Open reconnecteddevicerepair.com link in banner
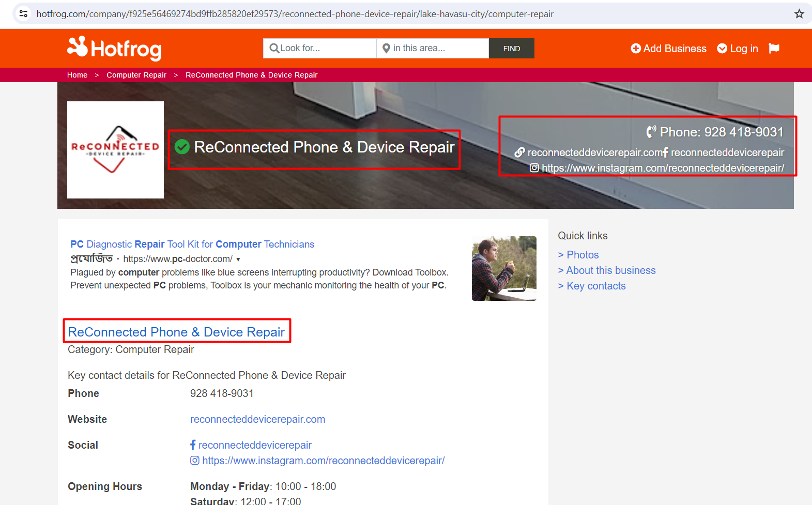Viewport: 812px width, 505px height. pyautogui.click(x=595, y=152)
